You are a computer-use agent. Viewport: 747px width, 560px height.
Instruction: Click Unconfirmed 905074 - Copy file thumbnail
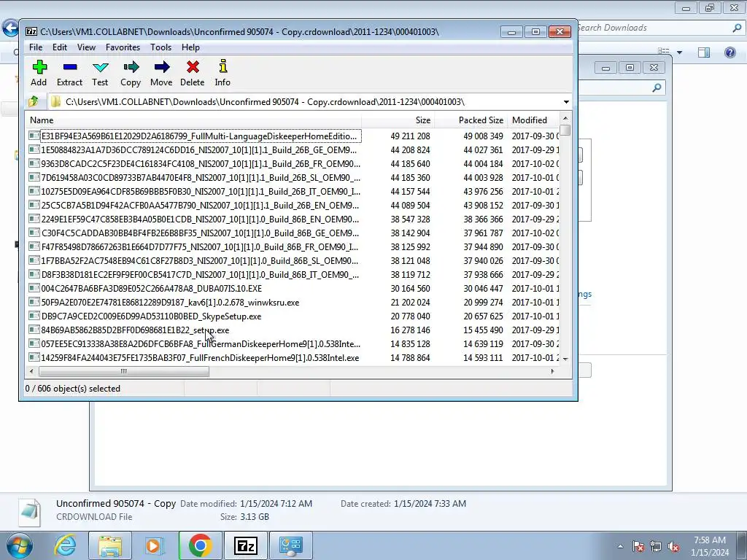(x=29, y=512)
